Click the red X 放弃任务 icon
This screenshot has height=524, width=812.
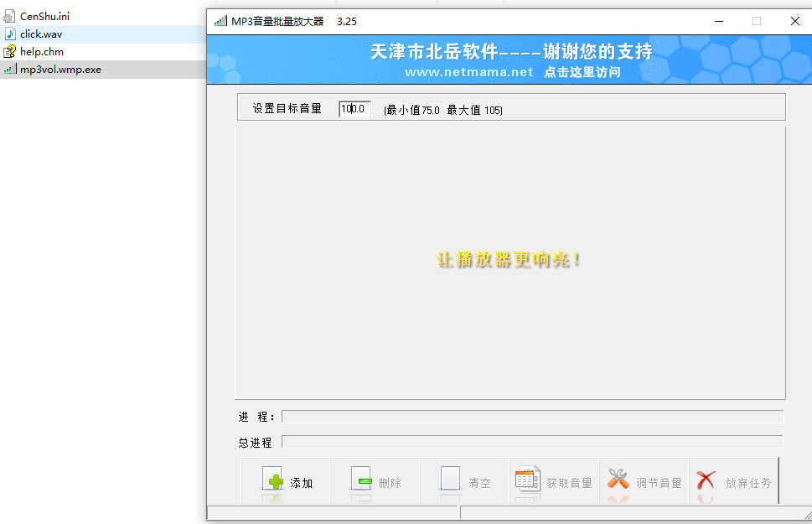pyautogui.click(x=706, y=480)
